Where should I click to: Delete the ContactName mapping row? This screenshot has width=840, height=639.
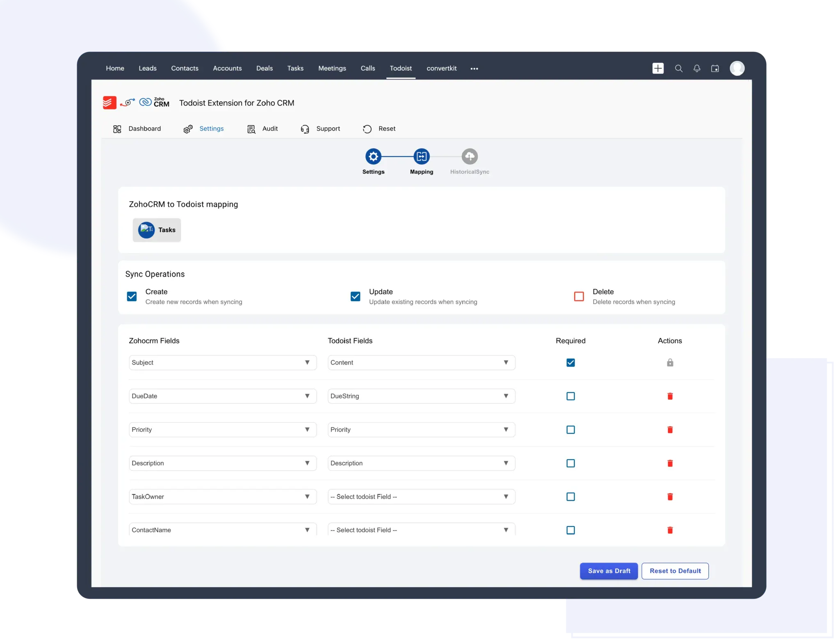[670, 530]
